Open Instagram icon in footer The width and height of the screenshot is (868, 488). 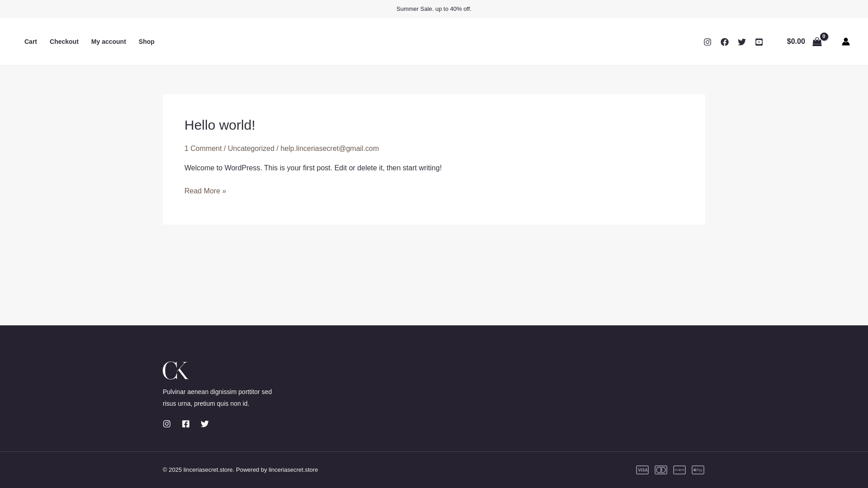167,424
